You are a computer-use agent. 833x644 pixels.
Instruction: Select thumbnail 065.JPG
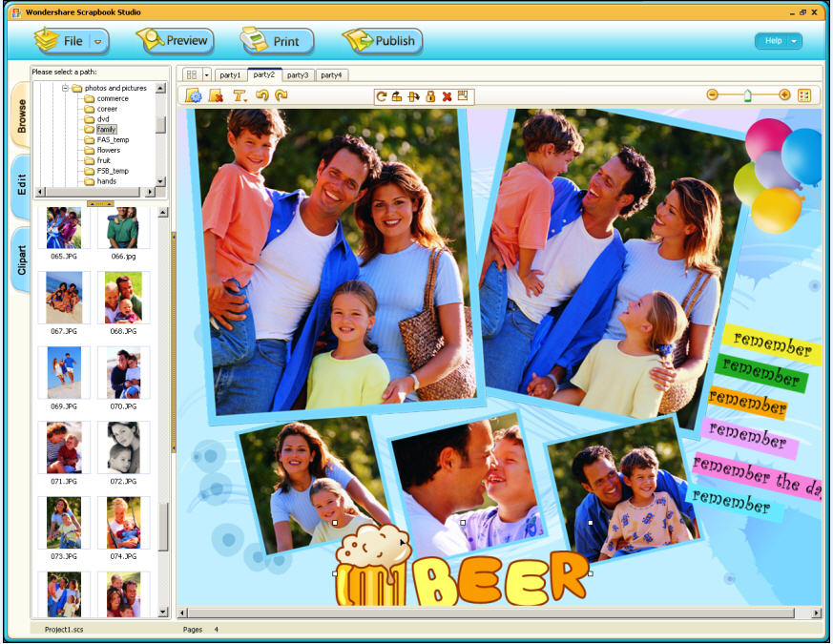click(x=64, y=228)
